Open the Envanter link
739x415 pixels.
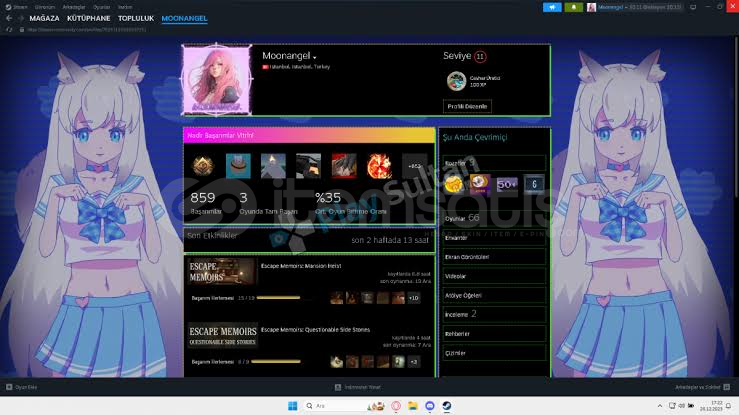pos(494,238)
